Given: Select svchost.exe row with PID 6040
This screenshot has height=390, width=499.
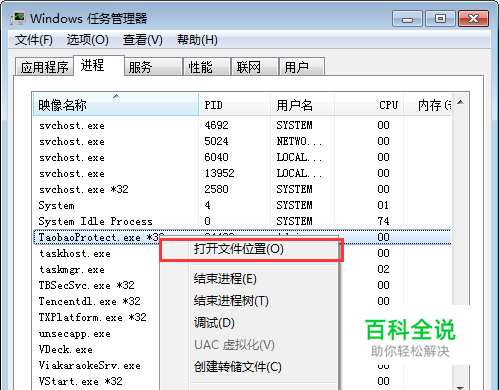Looking at the screenshot, I should (x=242, y=157).
